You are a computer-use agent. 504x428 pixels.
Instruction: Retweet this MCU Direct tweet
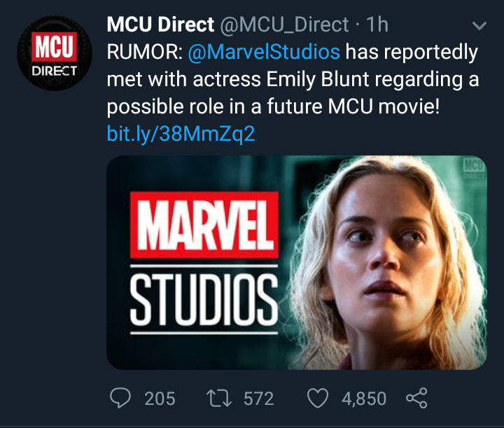click(222, 399)
